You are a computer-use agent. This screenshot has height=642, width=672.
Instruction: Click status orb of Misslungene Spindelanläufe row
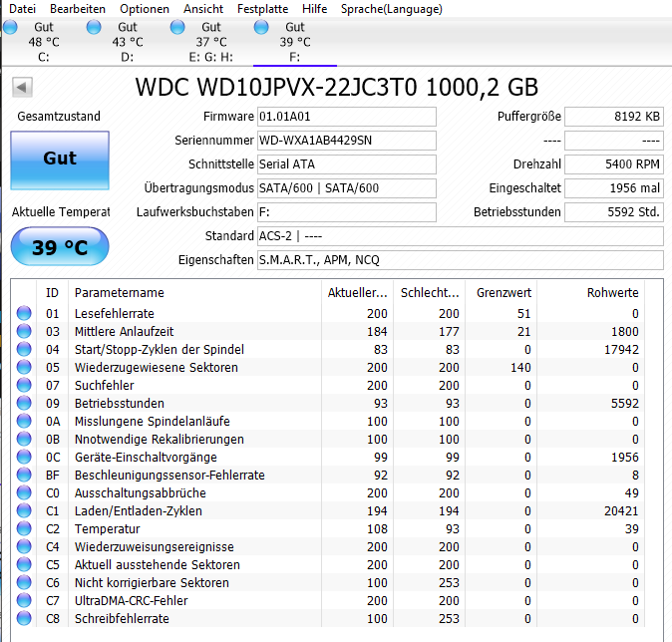[x=24, y=422]
